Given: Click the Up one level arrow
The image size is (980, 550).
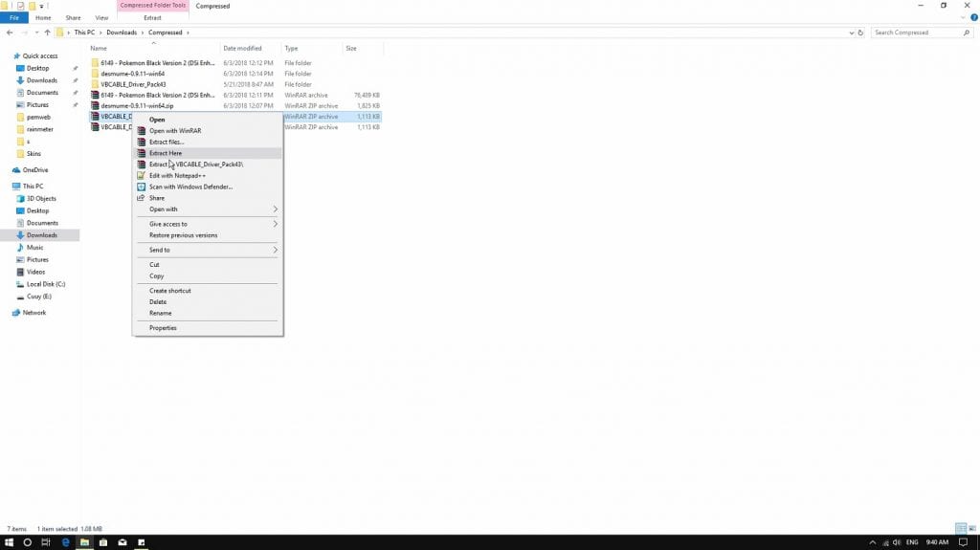Looking at the screenshot, I should (x=47, y=33).
